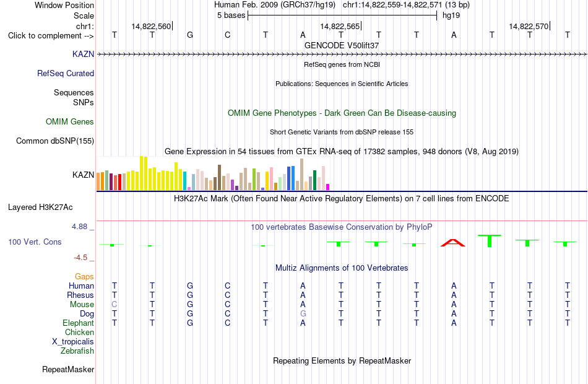The image size is (588, 384).
Task: Select the Elephant species label
Action: 78,323
